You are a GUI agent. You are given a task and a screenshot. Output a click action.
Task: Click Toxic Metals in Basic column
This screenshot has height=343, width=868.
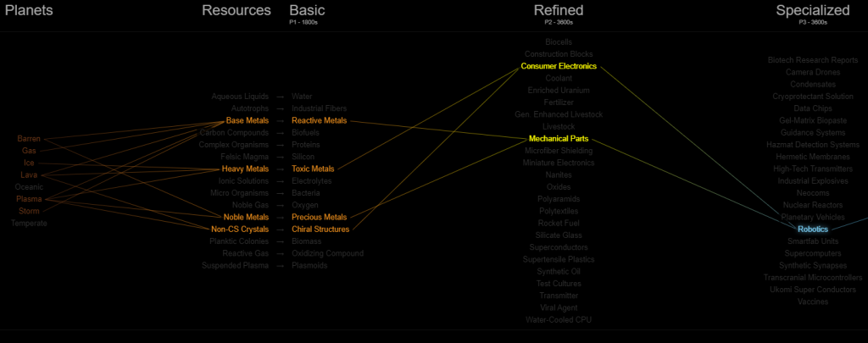[x=314, y=169]
